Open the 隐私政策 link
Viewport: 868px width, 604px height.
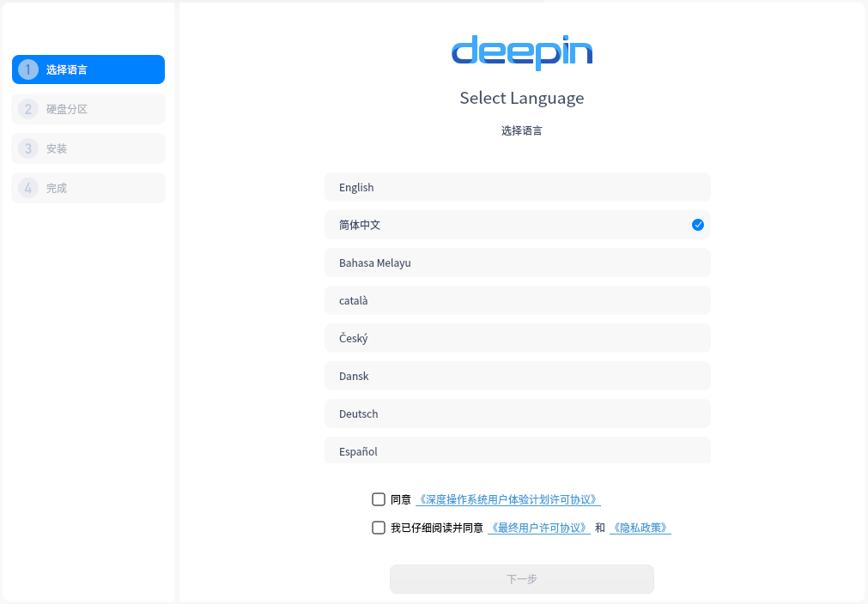coord(640,528)
